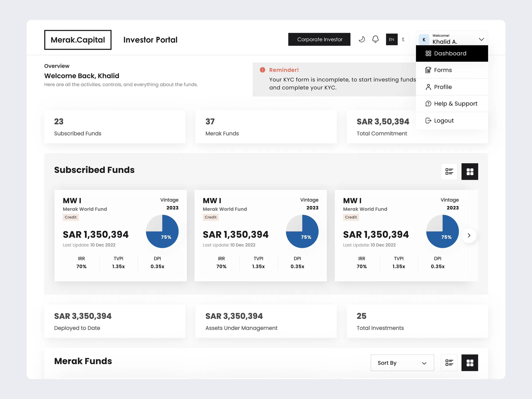Select Dashboard in user menu
This screenshot has width=532, height=399.
tap(452, 53)
